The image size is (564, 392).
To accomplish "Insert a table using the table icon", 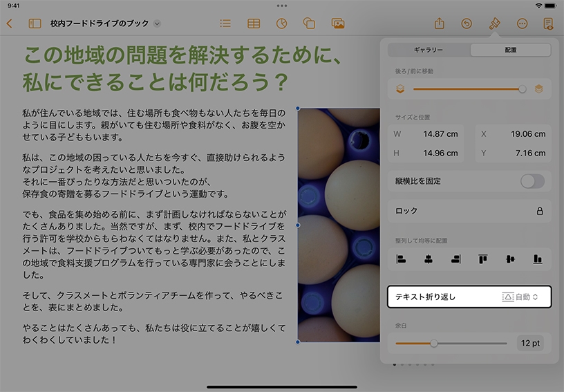I will click(x=254, y=24).
